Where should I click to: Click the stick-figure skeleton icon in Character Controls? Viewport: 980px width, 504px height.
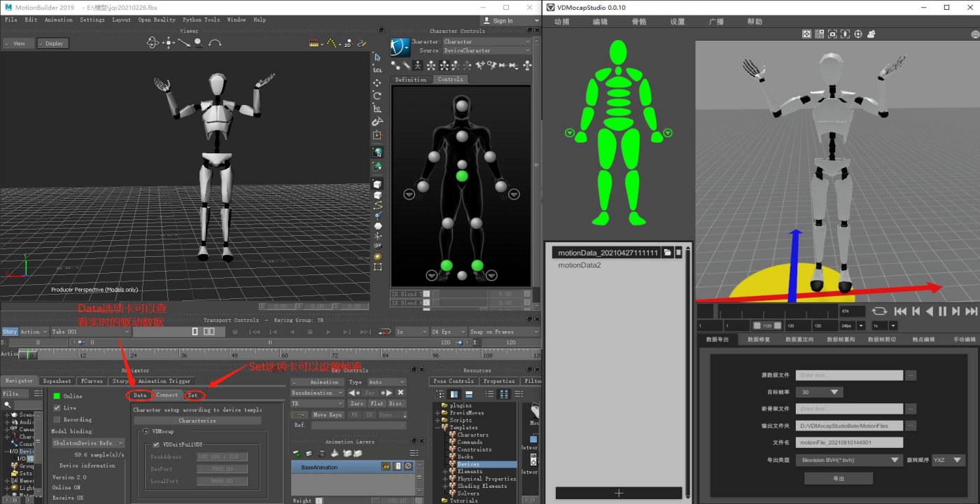tap(418, 65)
